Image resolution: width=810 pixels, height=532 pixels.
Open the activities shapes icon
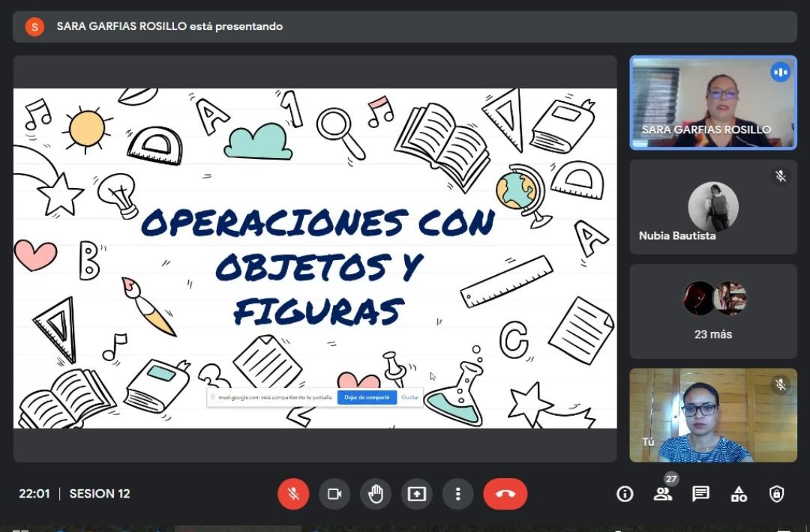739,494
